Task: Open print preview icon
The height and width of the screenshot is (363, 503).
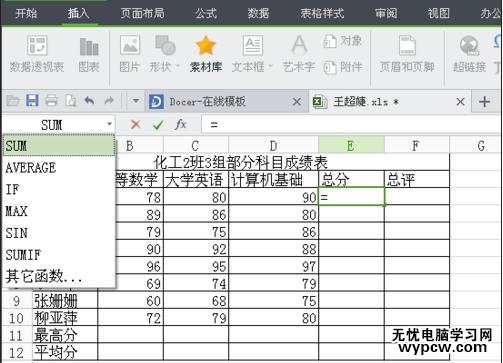Action: pyautogui.click(x=71, y=100)
